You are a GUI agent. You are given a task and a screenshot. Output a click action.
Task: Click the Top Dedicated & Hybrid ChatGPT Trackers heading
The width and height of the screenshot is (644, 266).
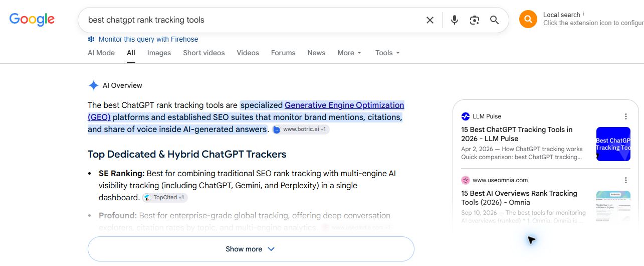click(x=187, y=154)
